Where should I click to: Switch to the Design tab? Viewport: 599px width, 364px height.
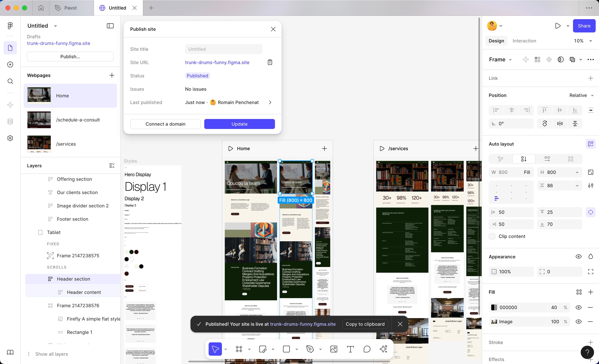(496, 41)
